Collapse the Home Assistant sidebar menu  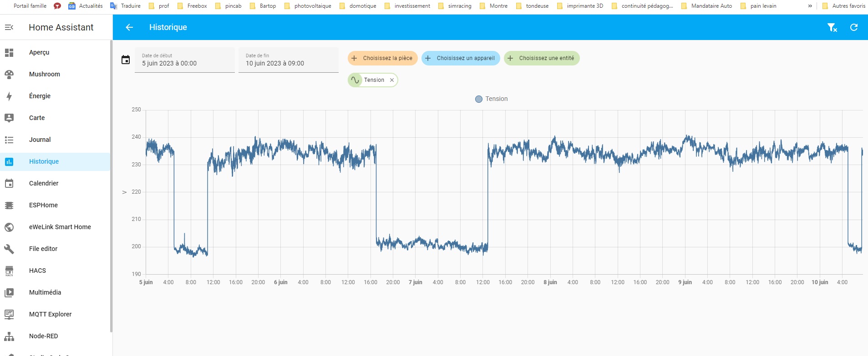(x=9, y=27)
